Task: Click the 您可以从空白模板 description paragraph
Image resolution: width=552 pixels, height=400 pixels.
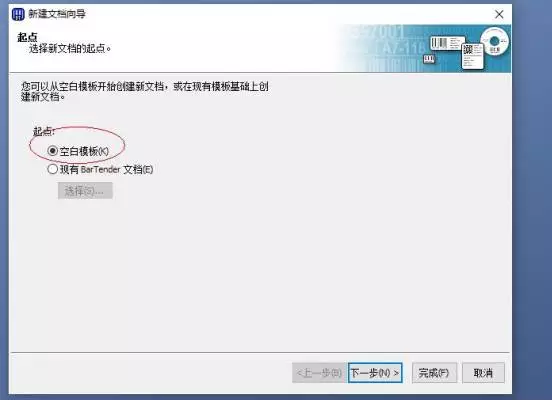Action: click(144, 91)
